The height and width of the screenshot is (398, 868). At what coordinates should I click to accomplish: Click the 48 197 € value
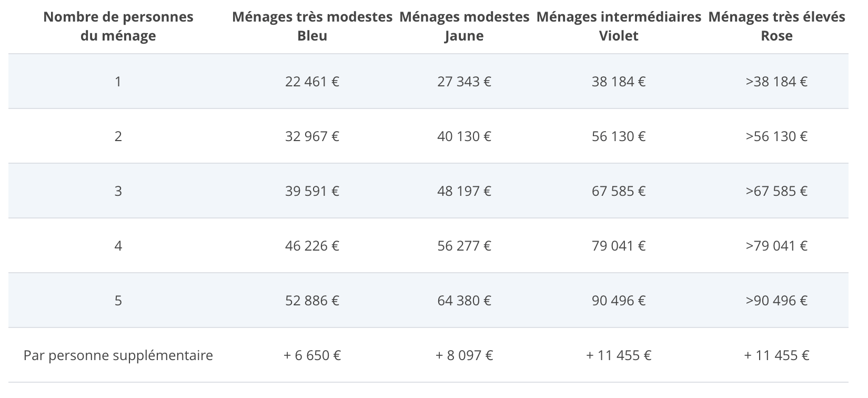point(464,191)
